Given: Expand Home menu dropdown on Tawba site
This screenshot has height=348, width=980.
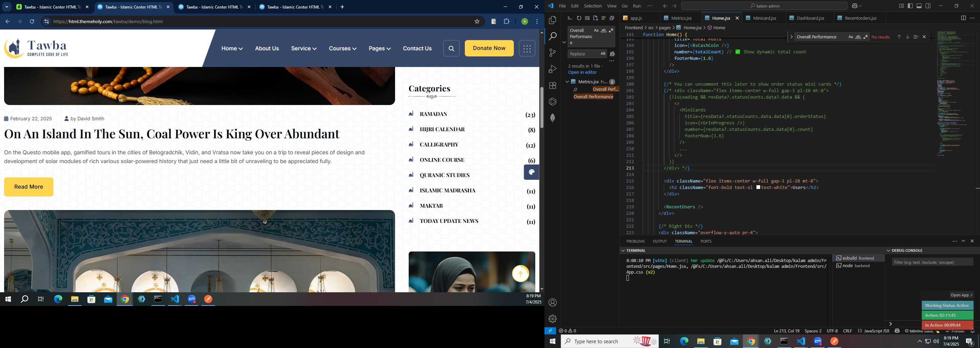Looking at the screenshot, I should pos(232,49).
